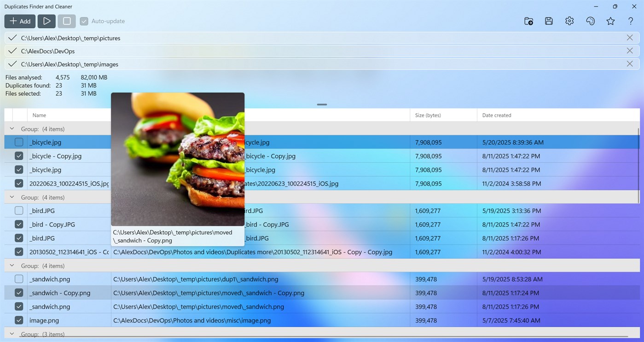Click the Add folder button
This screenshot has width=644, height=342.
click(x=20, y=21)
